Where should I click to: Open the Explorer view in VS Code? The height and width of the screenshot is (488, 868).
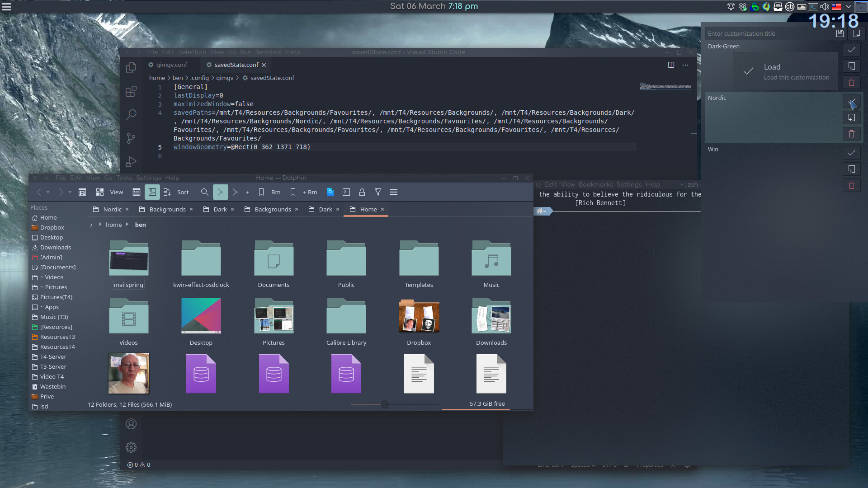[131, 68]
